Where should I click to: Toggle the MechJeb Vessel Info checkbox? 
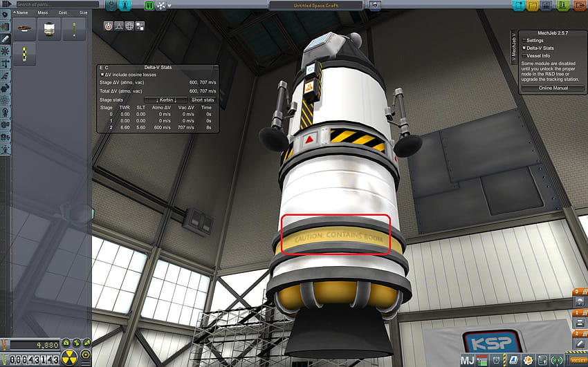click(524, 56)
